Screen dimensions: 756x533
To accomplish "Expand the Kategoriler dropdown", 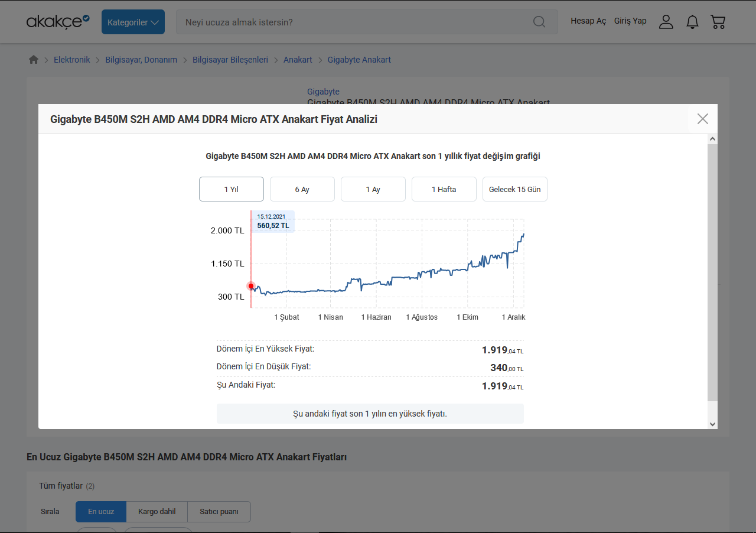I will [133, 22].
